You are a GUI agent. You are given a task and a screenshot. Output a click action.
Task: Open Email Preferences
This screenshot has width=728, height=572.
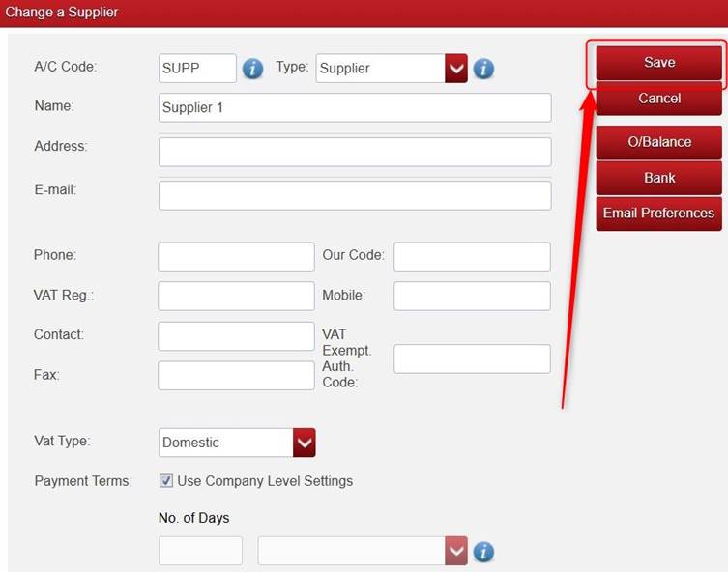(658, 214)
